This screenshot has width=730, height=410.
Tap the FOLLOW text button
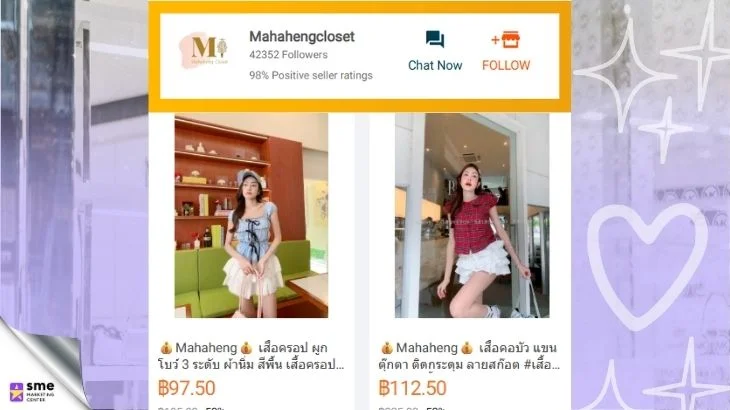pos(506,65)
